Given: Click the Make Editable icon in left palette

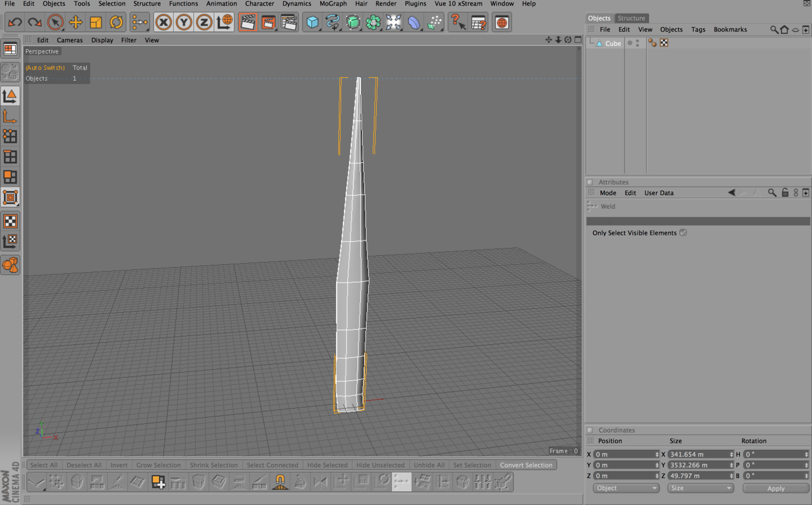Looking at the screenshot, I should pos(10,72).
